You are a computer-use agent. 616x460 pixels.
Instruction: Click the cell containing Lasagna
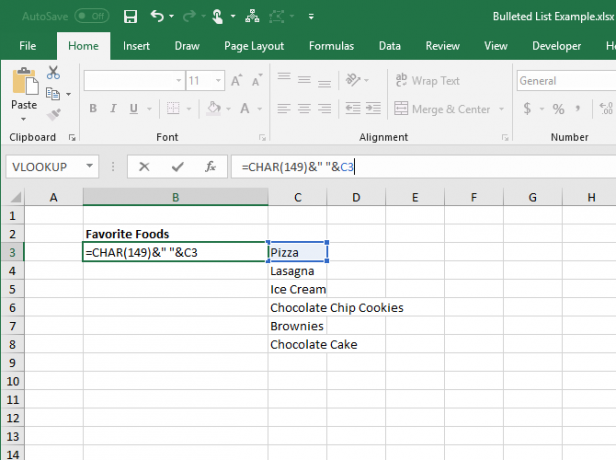tap(297, 271)
